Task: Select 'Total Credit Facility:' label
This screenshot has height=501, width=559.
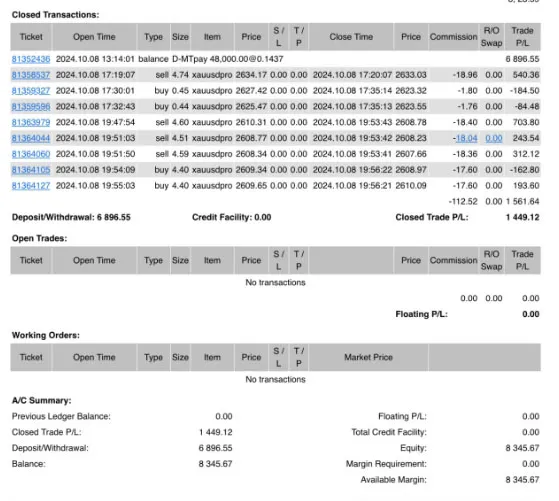Action: 389,432
